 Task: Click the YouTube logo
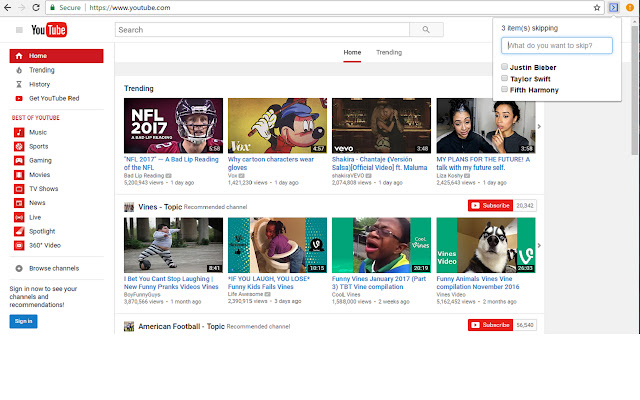(x=49, y=30)
